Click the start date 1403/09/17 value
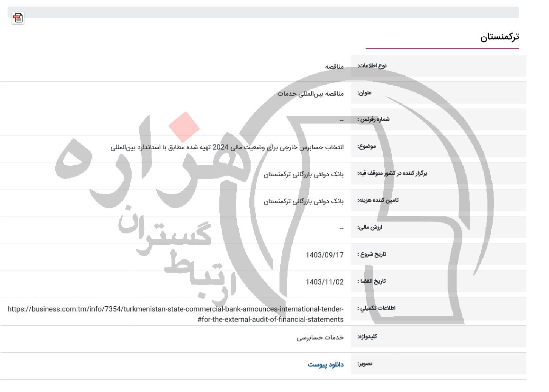549x392 pixels. click(324, 255)
